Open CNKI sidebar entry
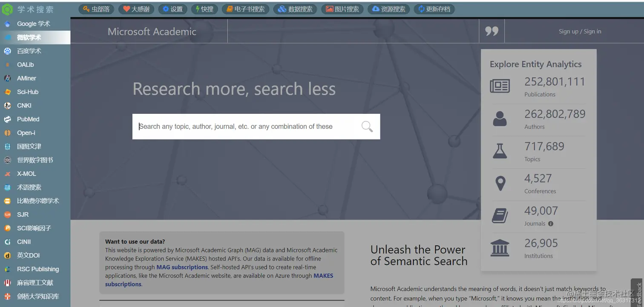Viewport: 644px width, 307px height. pos(35,106)
